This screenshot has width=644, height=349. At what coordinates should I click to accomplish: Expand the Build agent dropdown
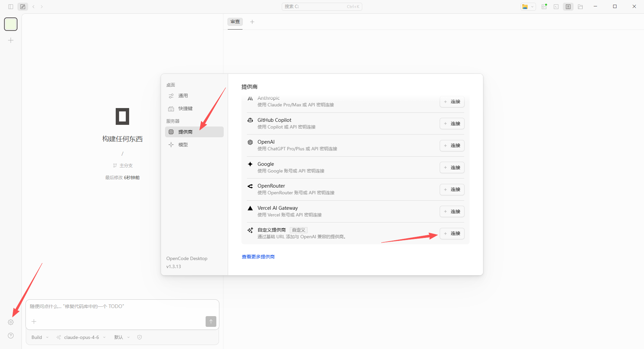pyautogui.click(x=40, y=337)
